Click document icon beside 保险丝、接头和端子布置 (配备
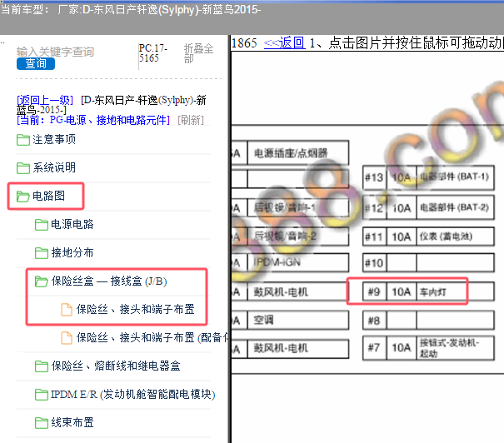The height and width of the screenshot is (443, 504). pyautogui.click(x=67, y=337)
